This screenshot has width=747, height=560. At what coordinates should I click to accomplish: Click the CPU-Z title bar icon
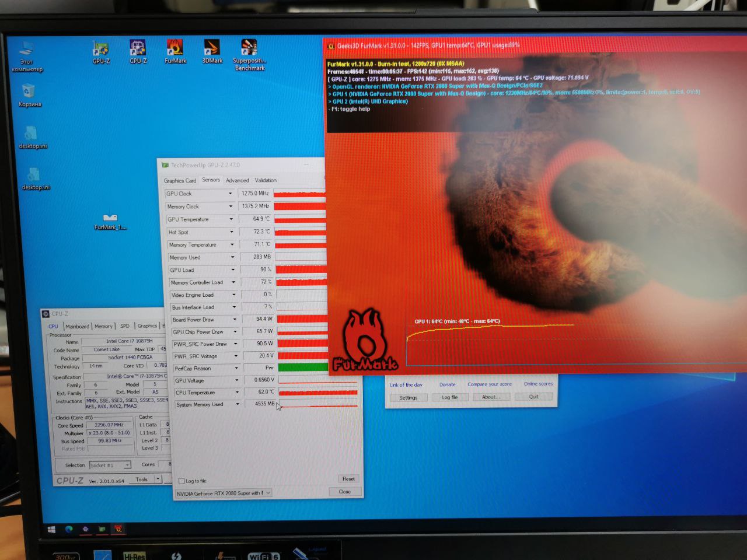pos(46,314)
